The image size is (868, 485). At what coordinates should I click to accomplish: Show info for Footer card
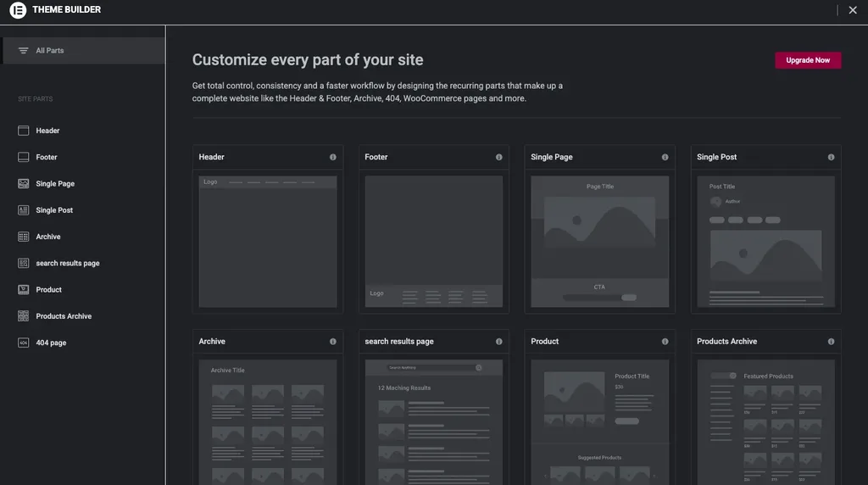pyautogui.click(x=498, y=157)
